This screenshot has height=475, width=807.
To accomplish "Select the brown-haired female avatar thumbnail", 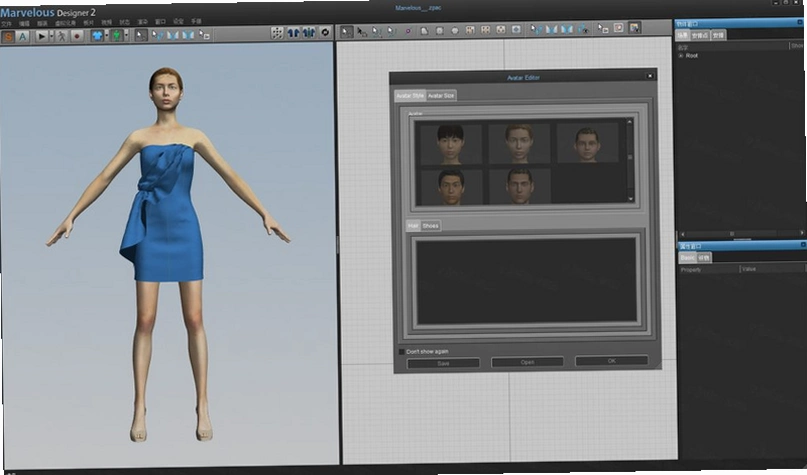I will [x=519, y=143].
